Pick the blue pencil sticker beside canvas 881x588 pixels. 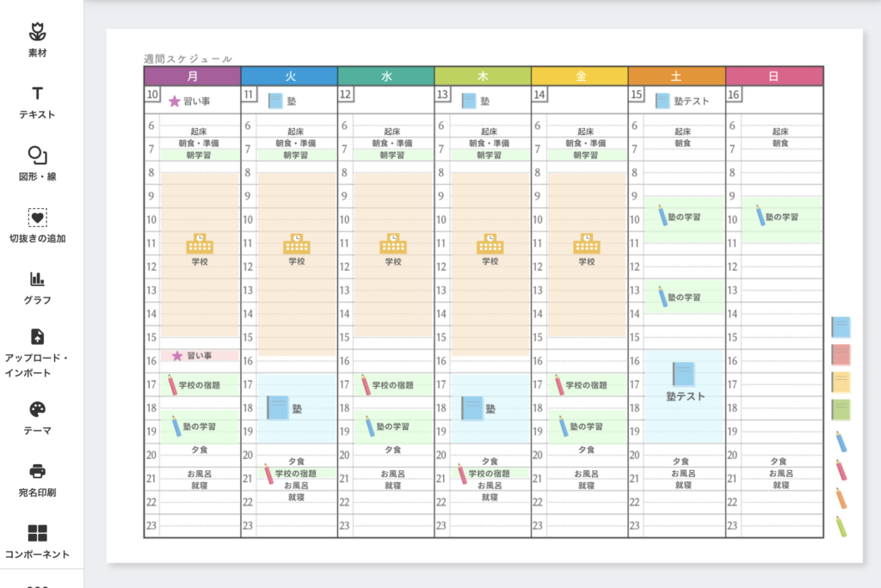[x=841, y=442]
